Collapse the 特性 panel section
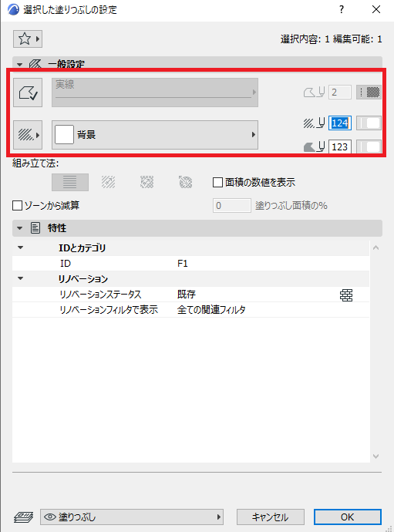Screen dimensions: 394x532 pyautogui.click(x=20, y=228)
